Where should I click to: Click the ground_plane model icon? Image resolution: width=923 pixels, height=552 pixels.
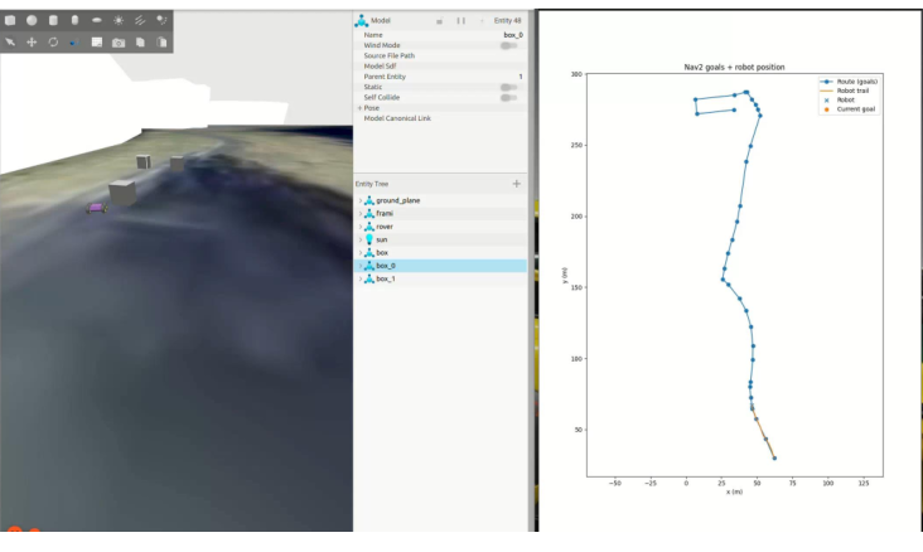tap(369, 201)
